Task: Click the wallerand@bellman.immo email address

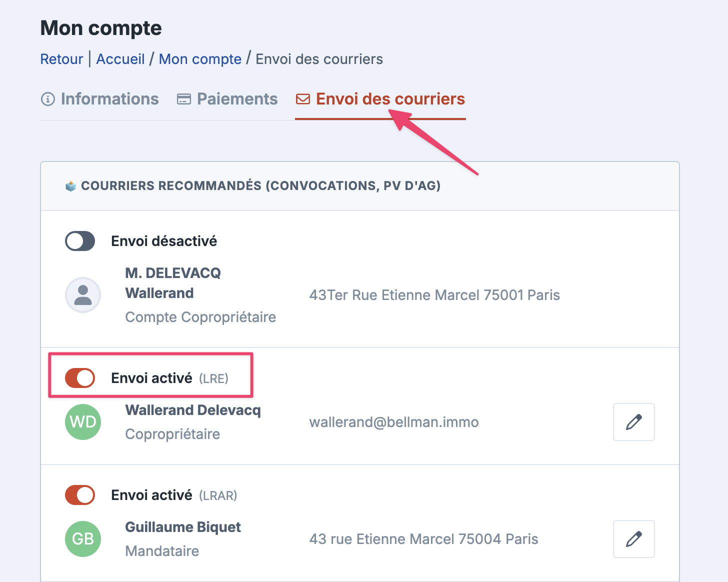Action: (394, 422)
